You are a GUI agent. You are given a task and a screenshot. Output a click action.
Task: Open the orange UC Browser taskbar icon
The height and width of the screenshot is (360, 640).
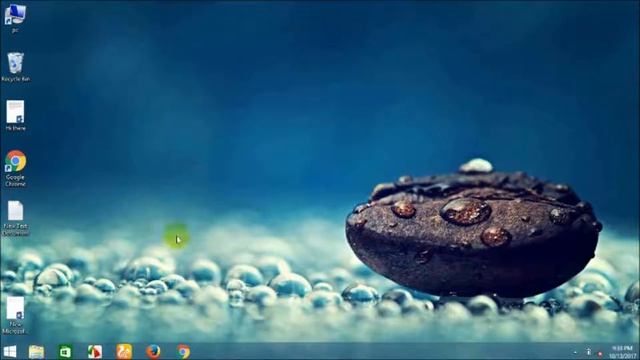tap(124, 351)
